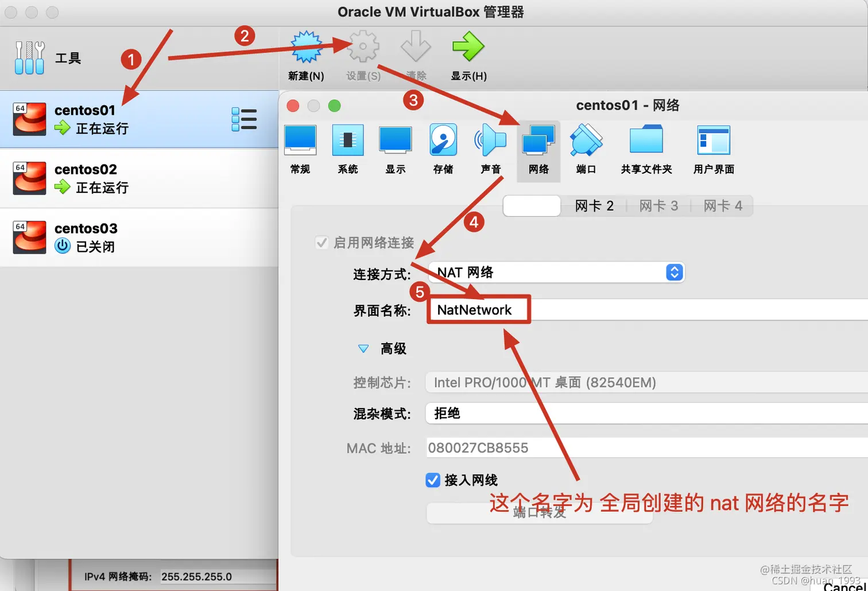Open 混杂模式 拒绝 dropdown
This screenshot has width=868, height=591.
(x=647, y=414)
